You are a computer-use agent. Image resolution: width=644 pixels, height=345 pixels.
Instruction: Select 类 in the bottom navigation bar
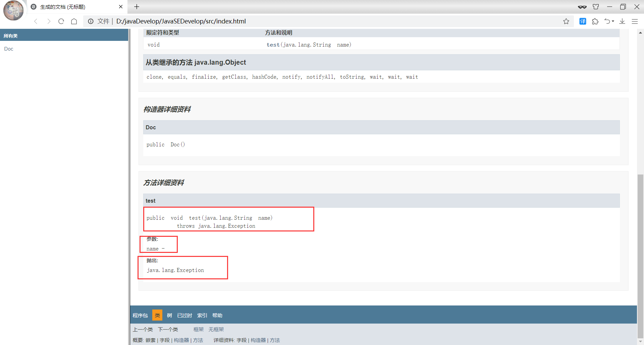tap(157, 315)
